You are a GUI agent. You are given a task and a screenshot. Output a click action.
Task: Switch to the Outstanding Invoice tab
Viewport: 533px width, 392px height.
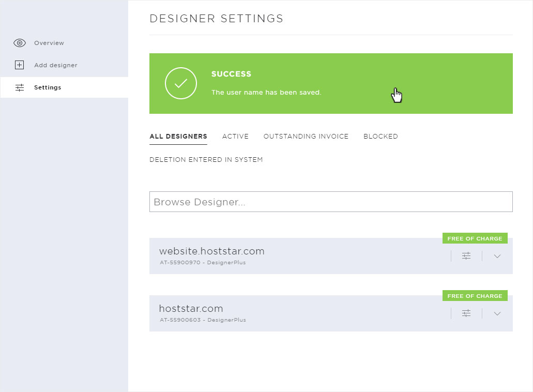[306, 137]
